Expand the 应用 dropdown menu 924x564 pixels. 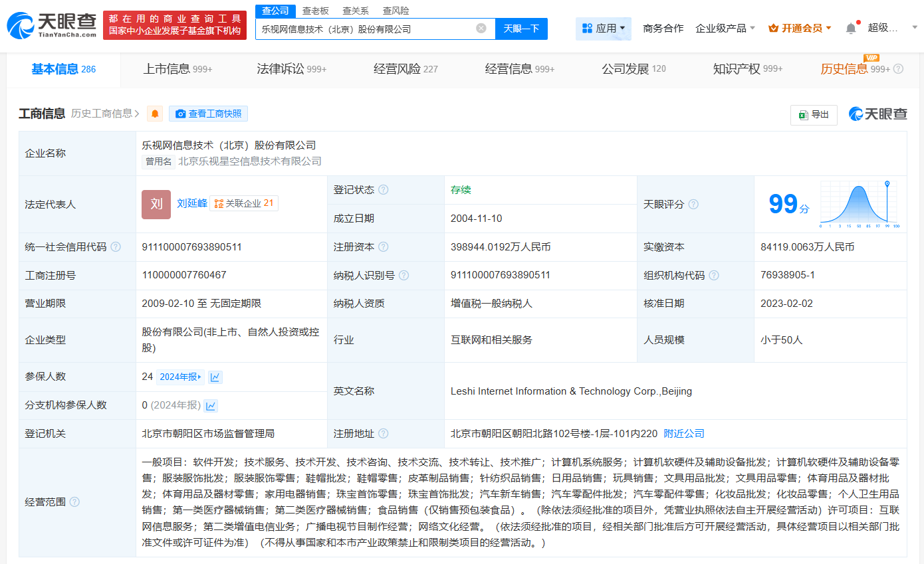click(x=604, y=29)
